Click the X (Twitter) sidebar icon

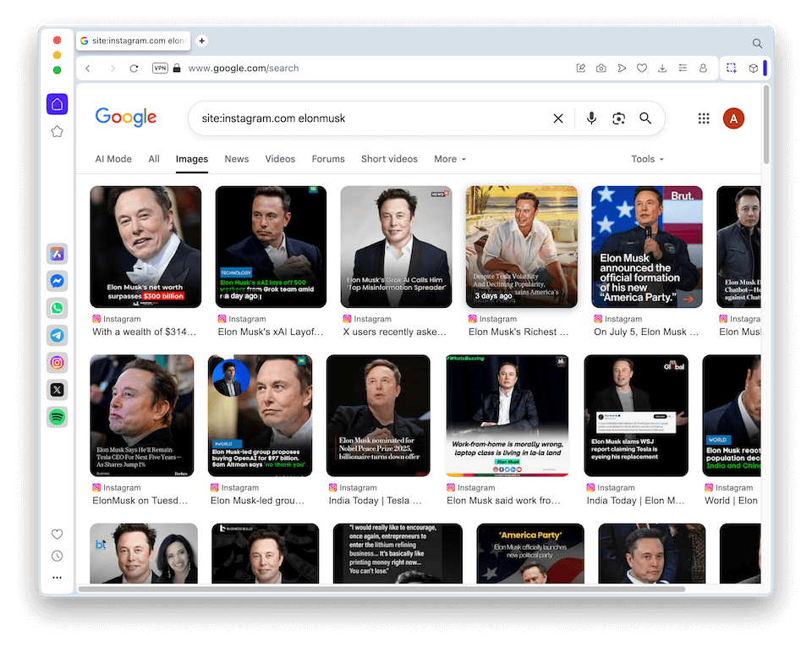(57, 390)
